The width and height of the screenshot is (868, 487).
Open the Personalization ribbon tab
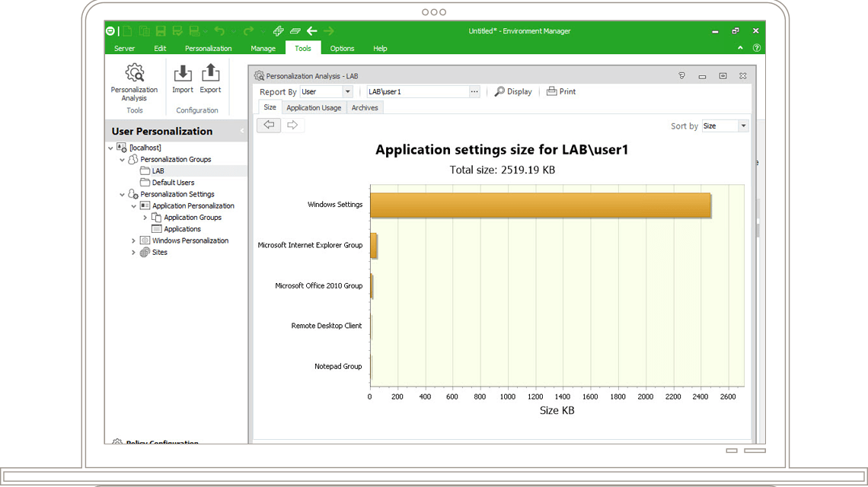pyautogui.click(x=208, y=49)
